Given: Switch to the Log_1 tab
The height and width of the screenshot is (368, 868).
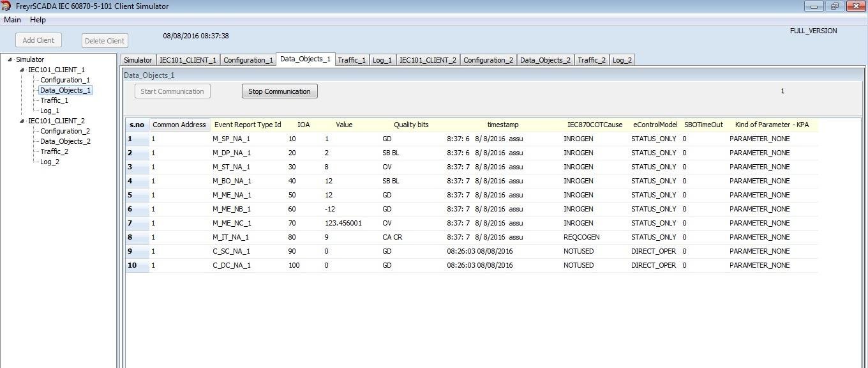Looking at the screenshot, I should click(382, 60).
